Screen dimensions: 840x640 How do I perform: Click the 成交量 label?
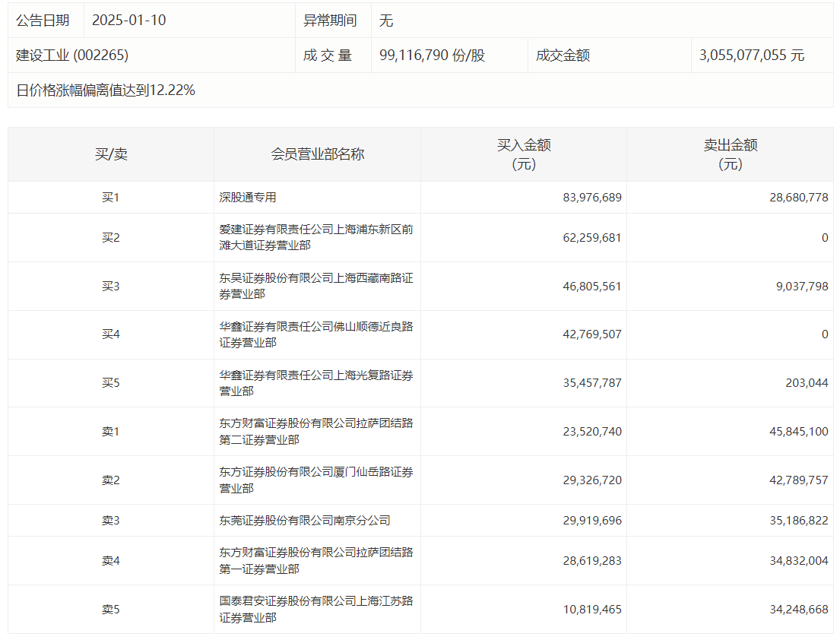[x=328, y=55]
